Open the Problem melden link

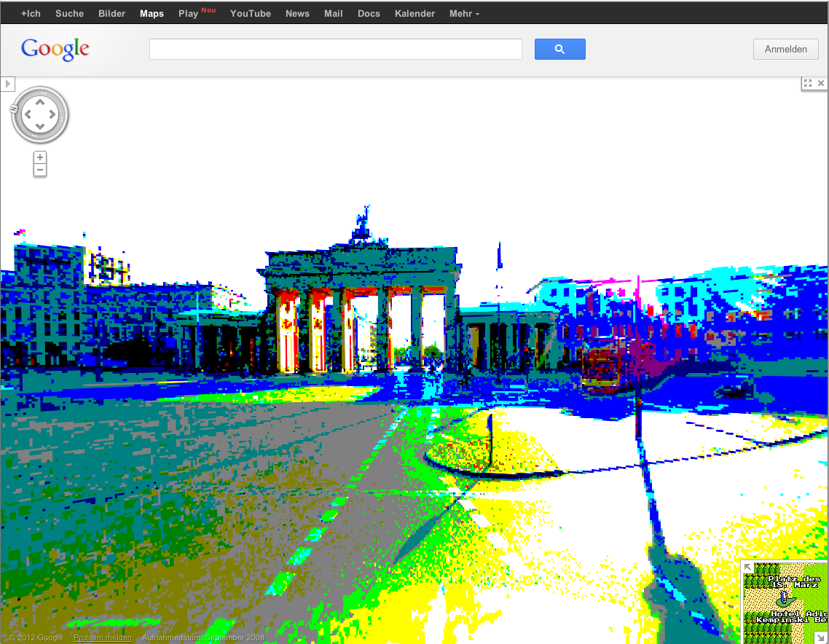coord(103,637)
